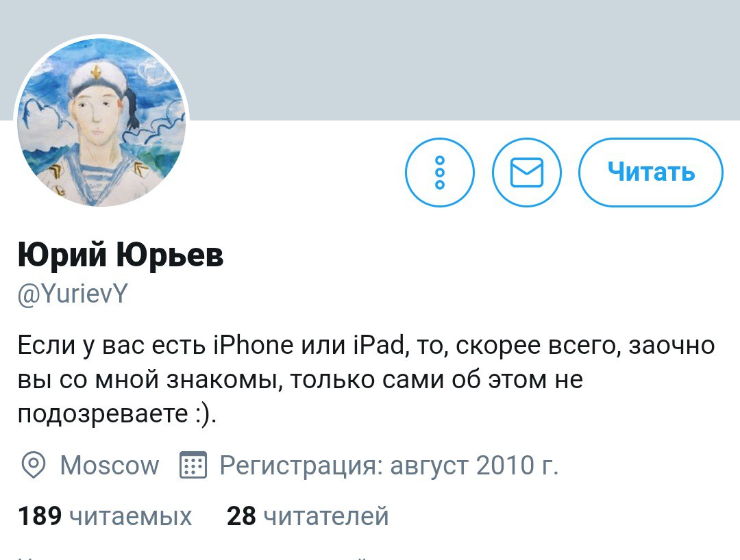Open the 189 читаемых following list
This screenshot has height=560, width=740.
pos(105,516)
